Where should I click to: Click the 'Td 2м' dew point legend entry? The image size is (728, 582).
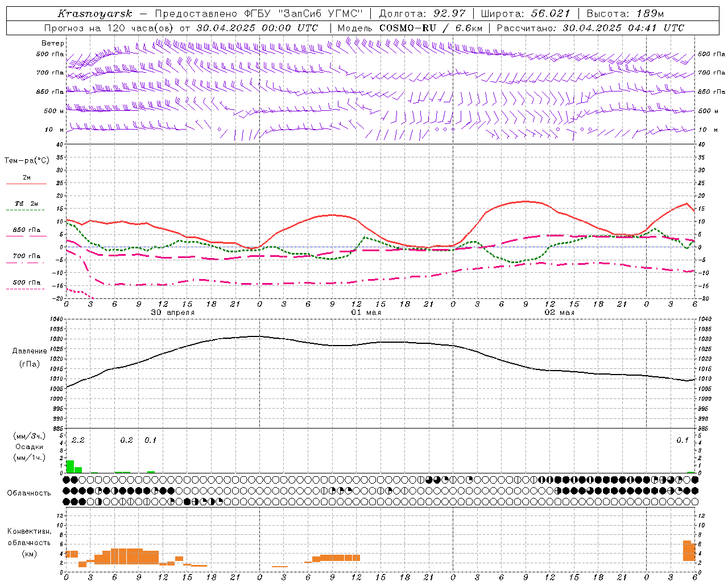[x=27, y=203]
